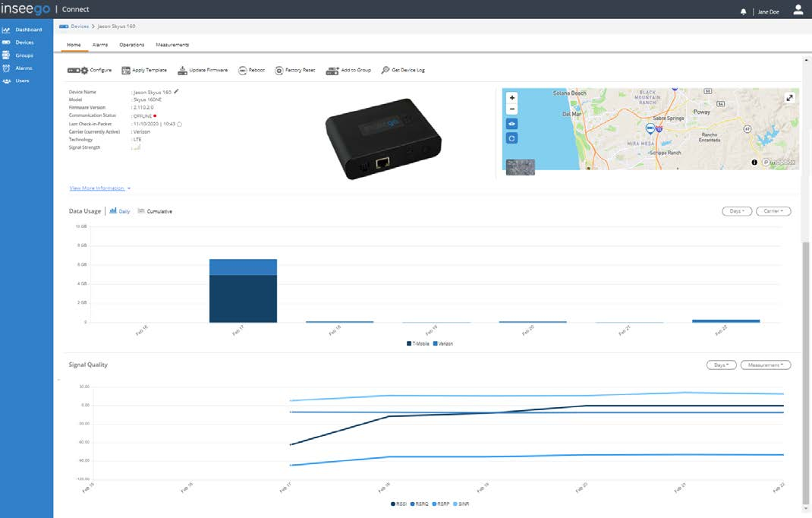Switch Data Usage to Daily view
The width and height of the screenshot is (812, 518).
click(x=120, y=211)
